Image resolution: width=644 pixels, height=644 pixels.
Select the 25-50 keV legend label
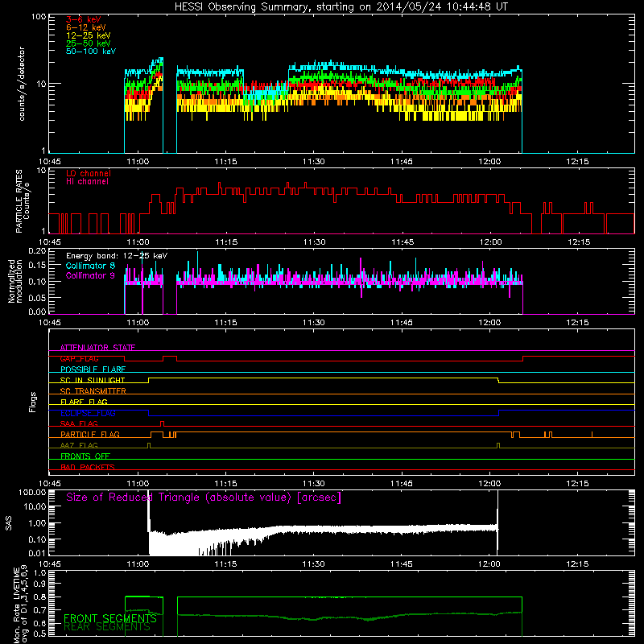coord(89,43)
